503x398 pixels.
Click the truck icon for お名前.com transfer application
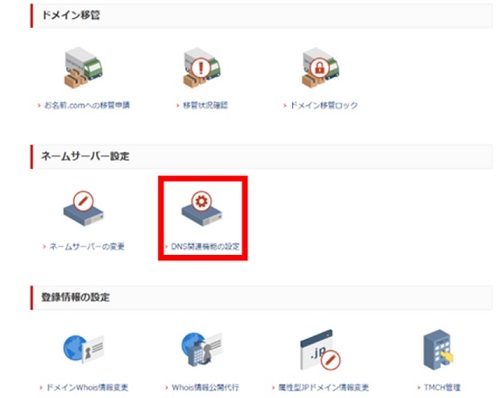83,68
